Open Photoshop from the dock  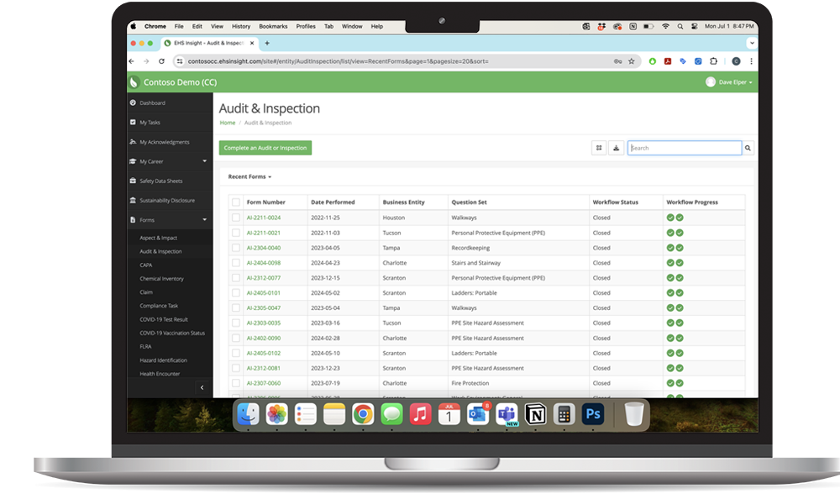(x=593, y=414)
